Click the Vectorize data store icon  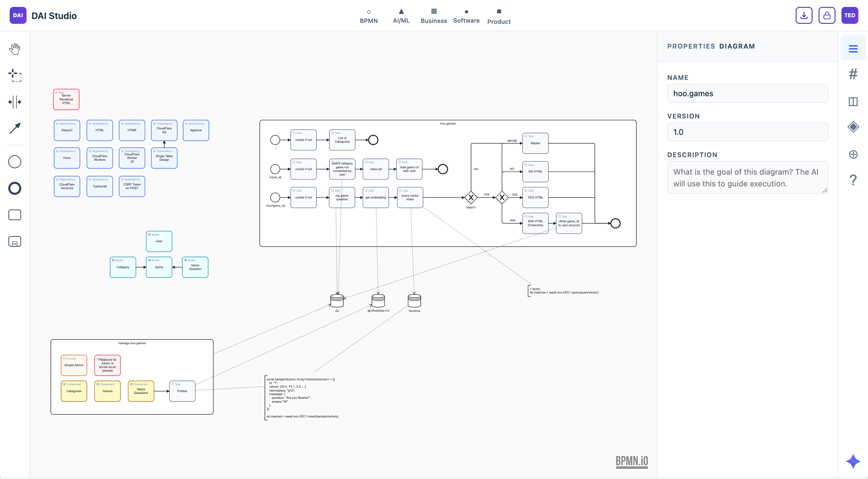pyautogui.click(x=414, y=300)
